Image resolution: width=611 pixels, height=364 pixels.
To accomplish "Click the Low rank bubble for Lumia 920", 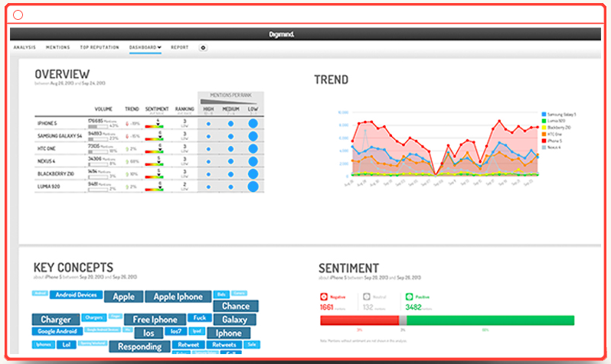I will 253,187.
